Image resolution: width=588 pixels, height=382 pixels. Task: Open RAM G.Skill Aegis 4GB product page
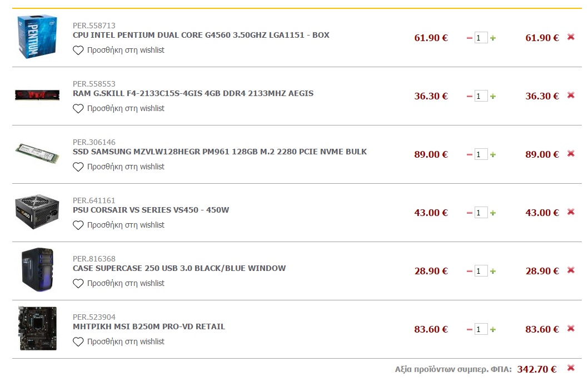193,93
